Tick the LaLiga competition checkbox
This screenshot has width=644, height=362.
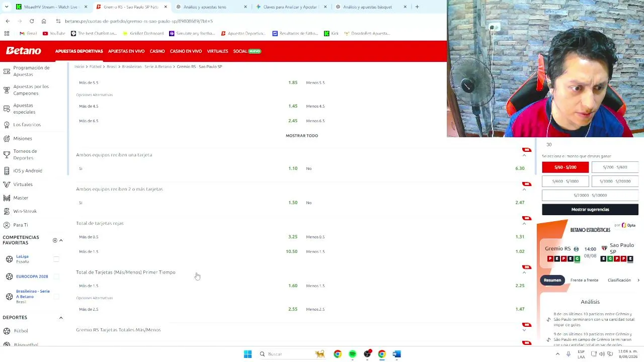click(x=56, y=259)
